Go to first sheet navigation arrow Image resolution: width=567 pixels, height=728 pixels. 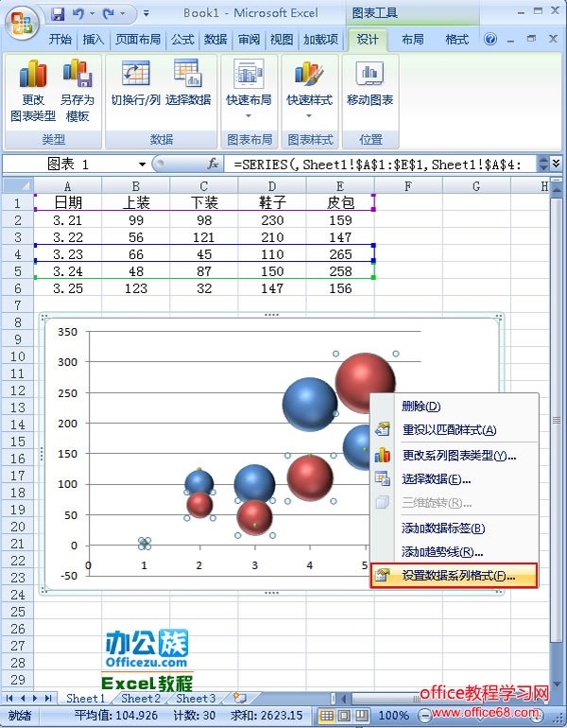(x=9, y=698)
